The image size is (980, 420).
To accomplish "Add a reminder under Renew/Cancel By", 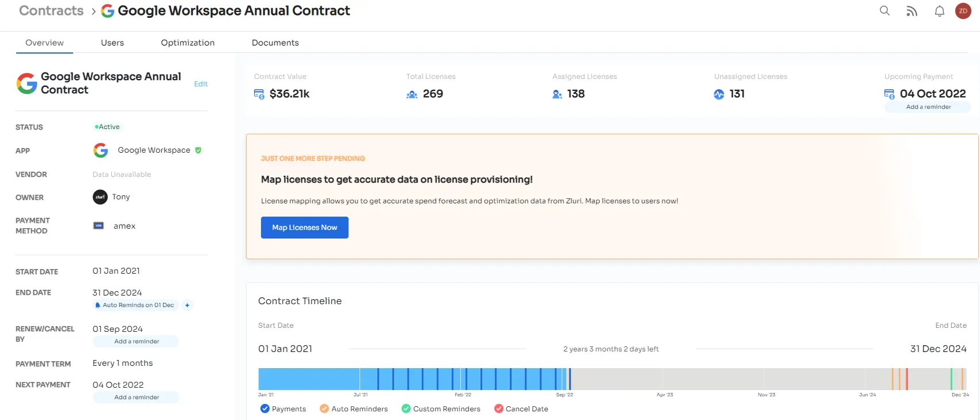I will point(137,342).
